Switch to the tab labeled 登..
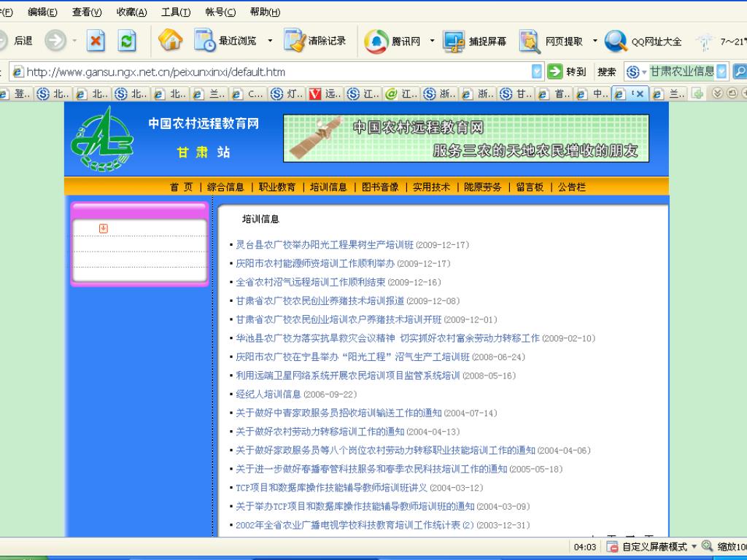The image size is (747, 560). [16, 94]
